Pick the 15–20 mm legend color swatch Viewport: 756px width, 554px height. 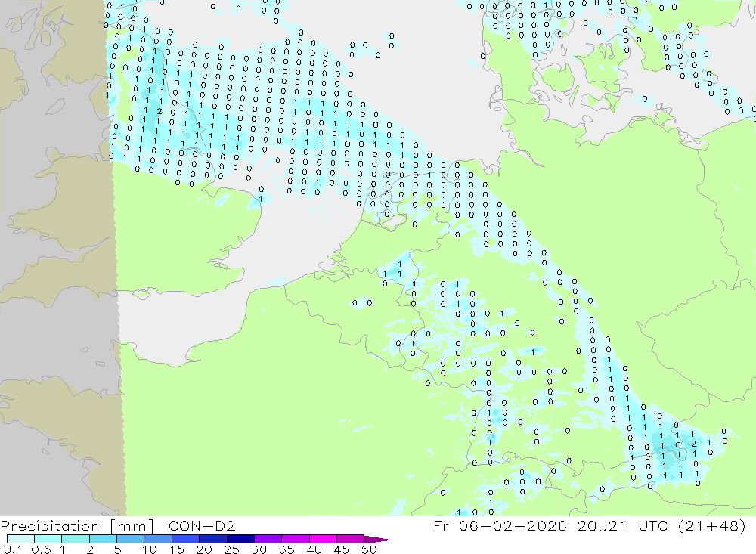pyautogui.click(x=186, y=539)
